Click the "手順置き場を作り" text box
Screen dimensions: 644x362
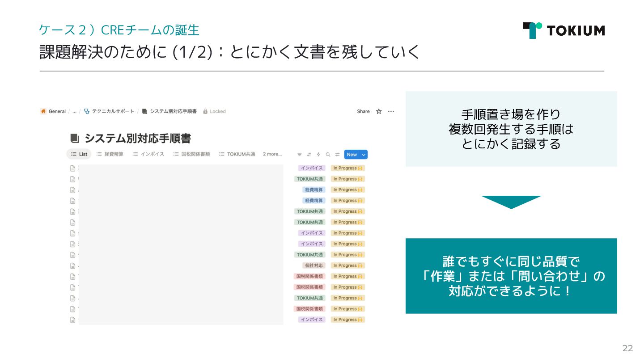511,129
